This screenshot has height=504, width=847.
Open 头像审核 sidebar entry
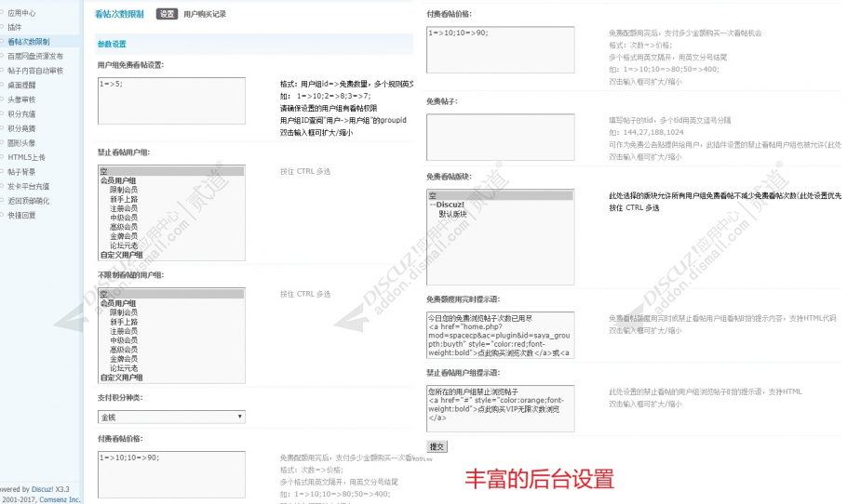coord(21,99)
